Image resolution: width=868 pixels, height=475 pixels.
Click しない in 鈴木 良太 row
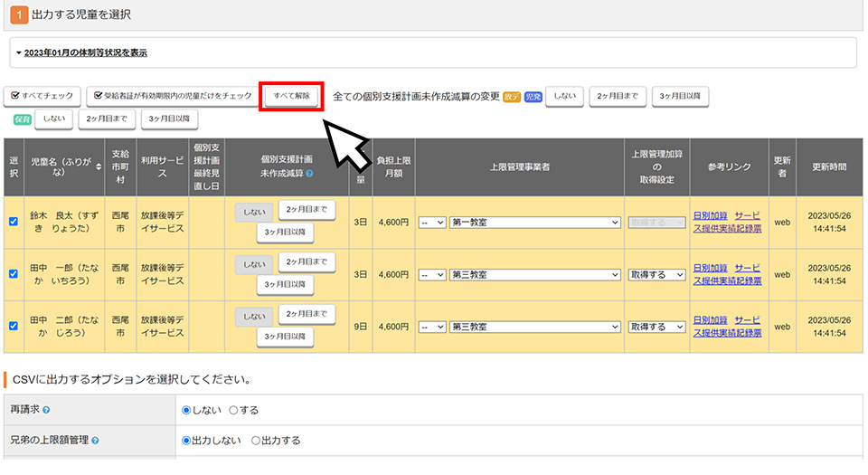[x=254, y=213]
